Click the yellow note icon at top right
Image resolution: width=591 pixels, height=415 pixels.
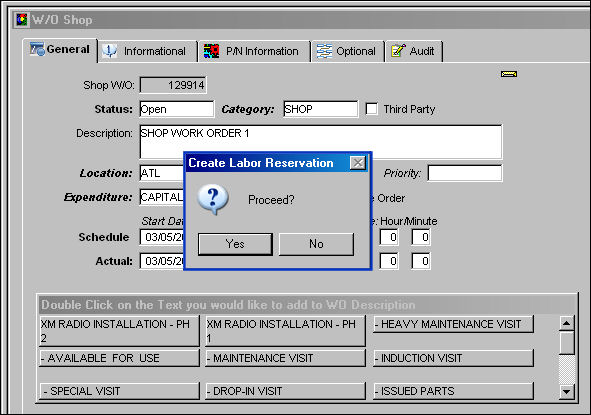[x=509, y=74]
